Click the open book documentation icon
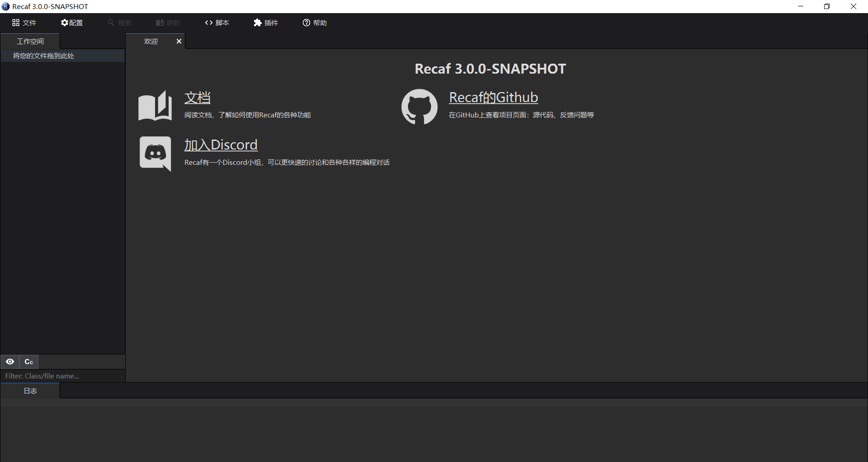The height and width of the screenshot is (462, 868). coord(155,106)
